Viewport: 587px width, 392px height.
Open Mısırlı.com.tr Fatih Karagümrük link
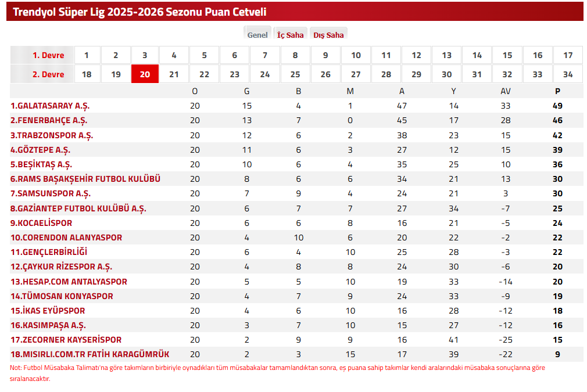[90, 354]
